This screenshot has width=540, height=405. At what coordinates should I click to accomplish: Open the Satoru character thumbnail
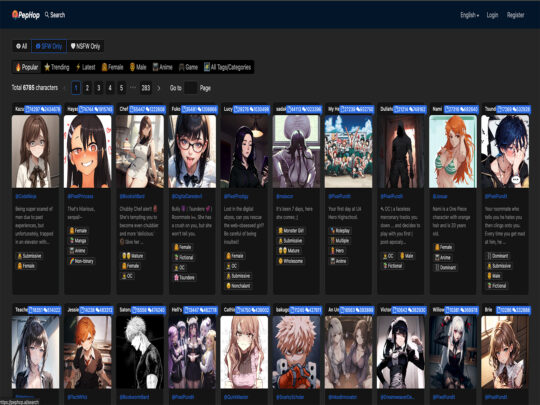[x=140, y=352]
